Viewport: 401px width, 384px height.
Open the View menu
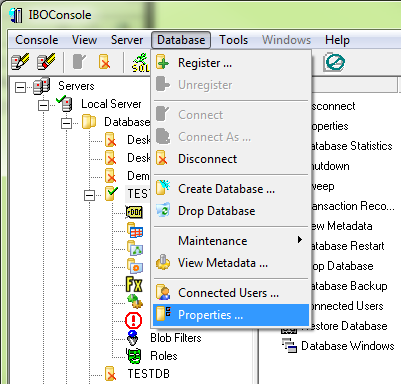pos(84,40)
